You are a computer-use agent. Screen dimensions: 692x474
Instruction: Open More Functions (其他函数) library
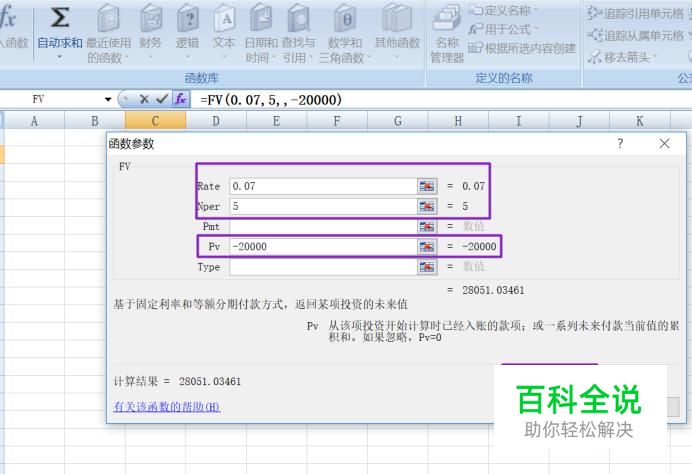[397, 31]
